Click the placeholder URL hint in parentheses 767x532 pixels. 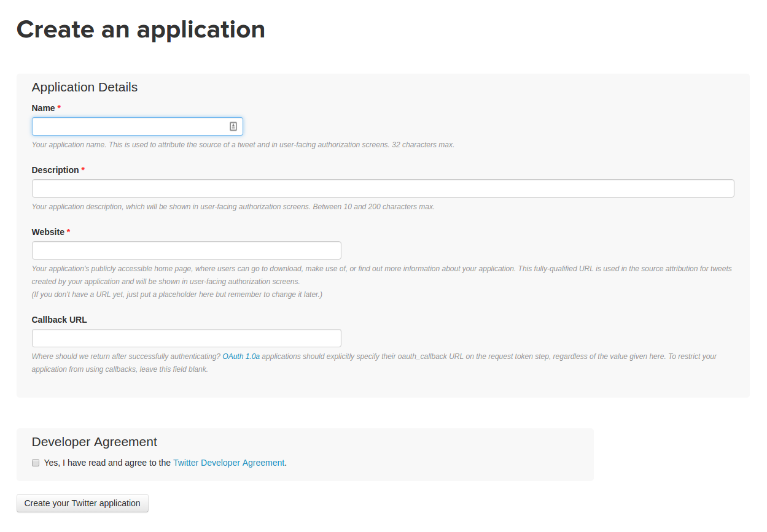177,295
